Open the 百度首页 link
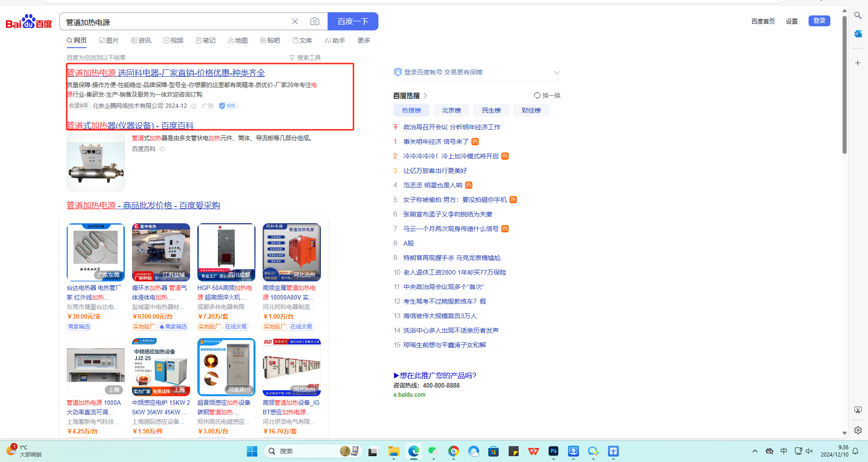Screen dimensions: 868x462 763,21
